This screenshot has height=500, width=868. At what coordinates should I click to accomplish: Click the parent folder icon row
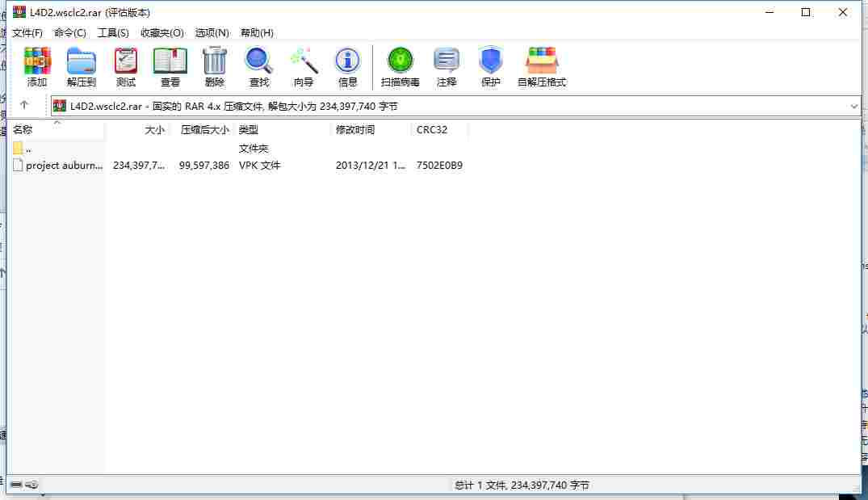coord(18,149)
